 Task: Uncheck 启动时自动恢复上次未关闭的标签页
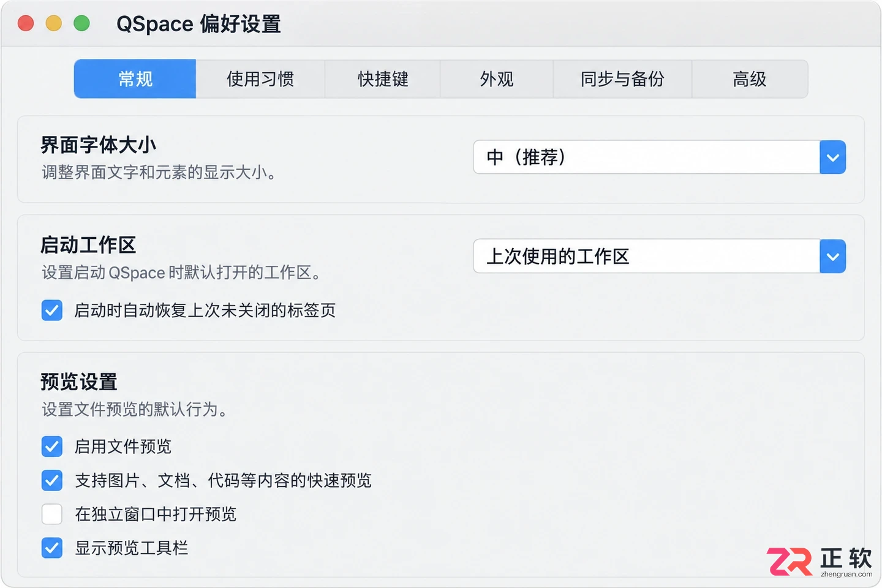tap(52, 311)
